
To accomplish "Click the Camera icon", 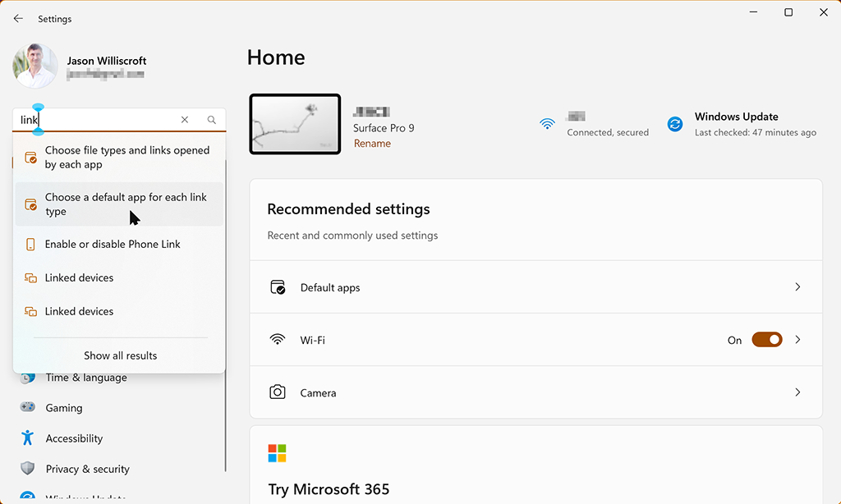I will click(x=278, y=392).
